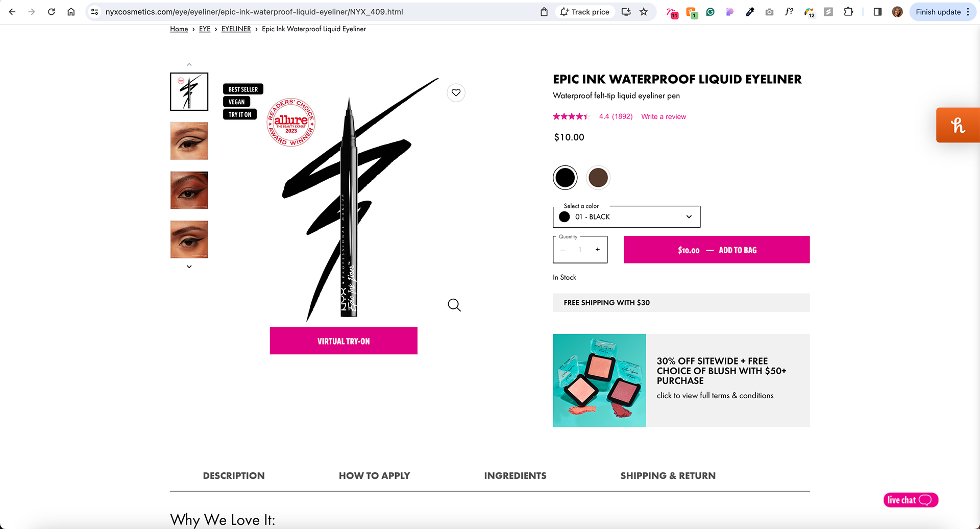
Task: Open the live chat bubble
Action: 911,500
